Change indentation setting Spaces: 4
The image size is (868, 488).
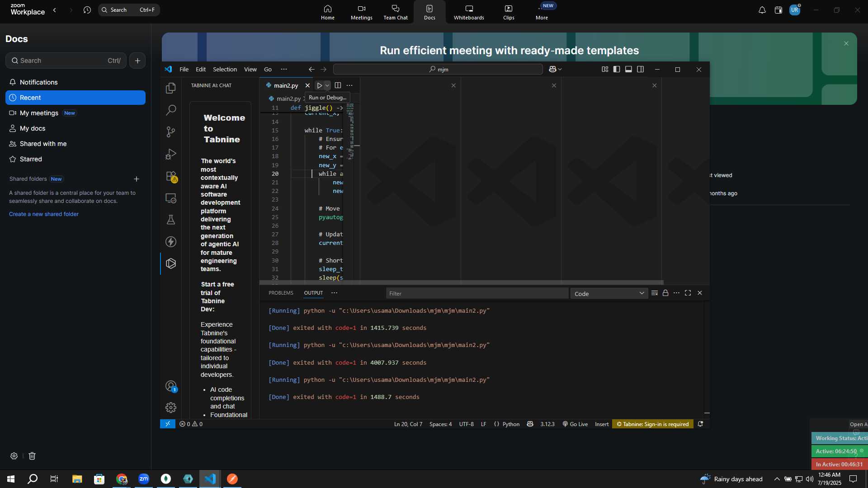click(440, 424)
